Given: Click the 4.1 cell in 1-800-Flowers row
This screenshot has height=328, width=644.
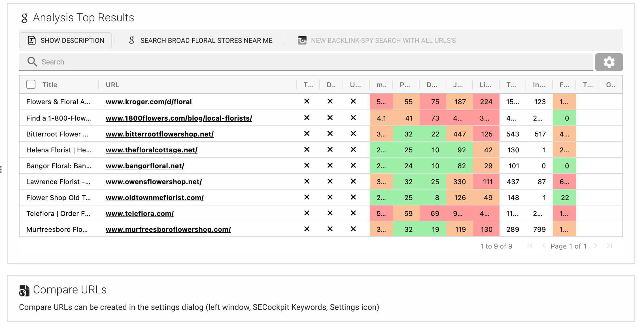Looking at the screenshot, I should 381,118.
